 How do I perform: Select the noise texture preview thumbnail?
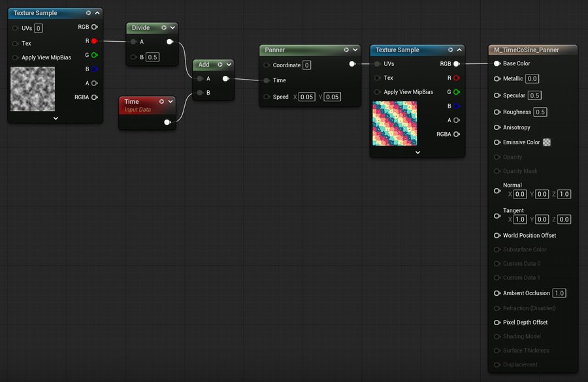pyautogui.click(x=33, y=89)
